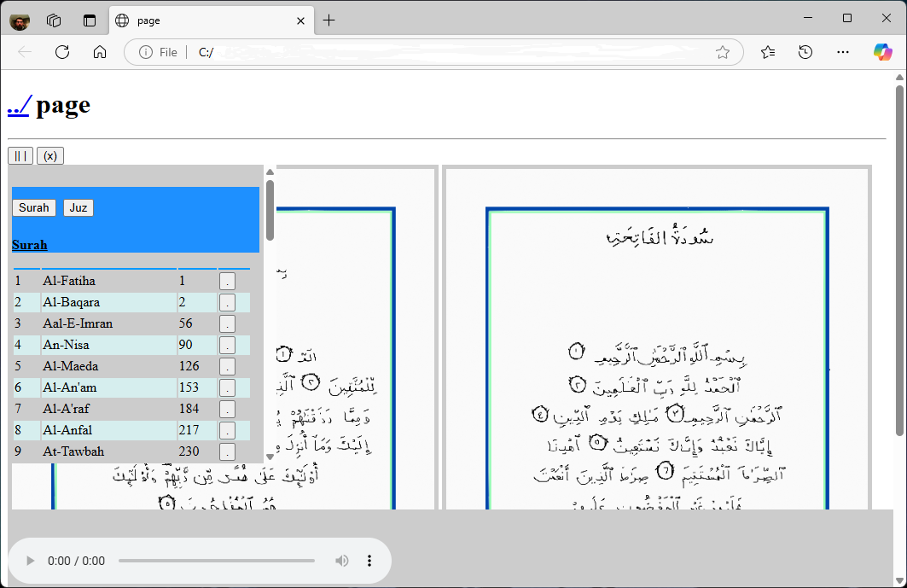Image resolution: width=907 pixels, height=588 pixels.
Task: Mute the audio player volume
Action: 341,561
